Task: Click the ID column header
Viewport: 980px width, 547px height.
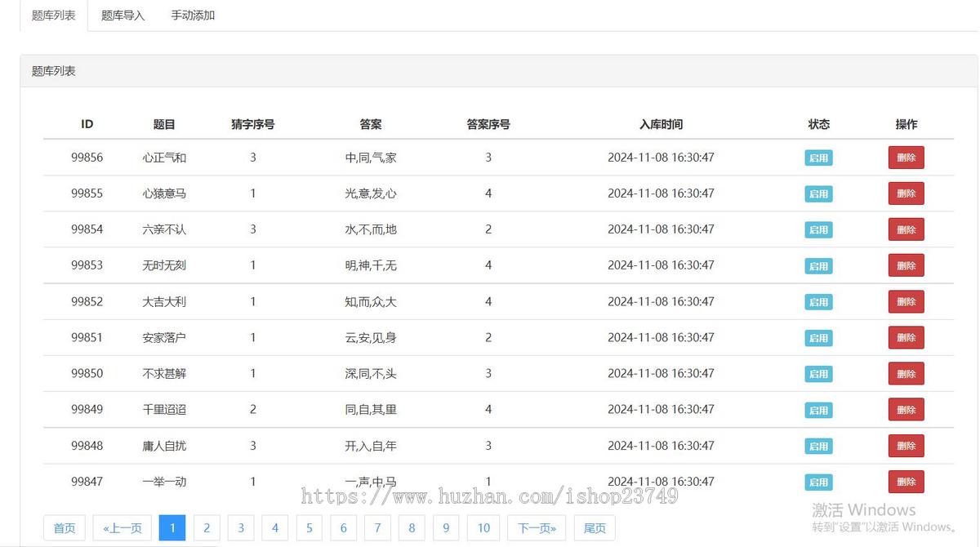Action: (x=87, y=124)
